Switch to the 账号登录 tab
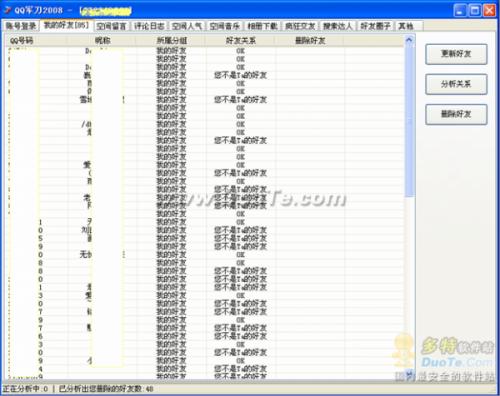 coord(21,26)
